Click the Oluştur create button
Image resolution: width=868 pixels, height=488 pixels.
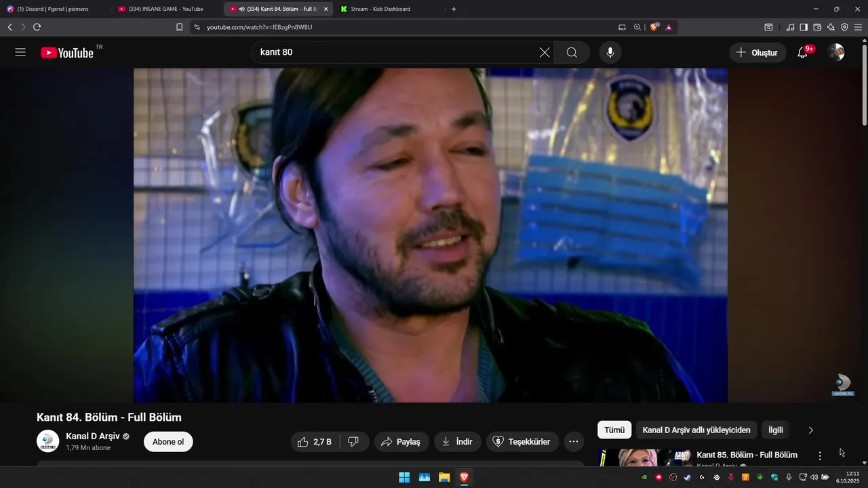[x=757, y=52]
